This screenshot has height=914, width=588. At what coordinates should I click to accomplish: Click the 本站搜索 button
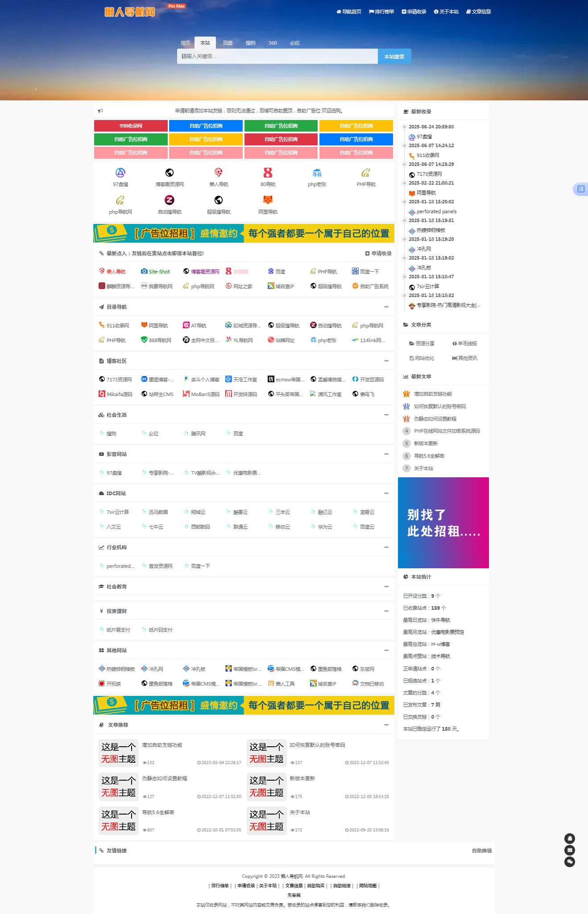click(x=394, y=56)
